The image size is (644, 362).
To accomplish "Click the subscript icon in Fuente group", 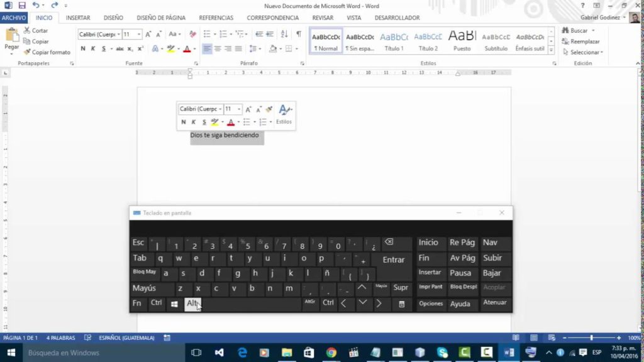I will click(130, 48).
